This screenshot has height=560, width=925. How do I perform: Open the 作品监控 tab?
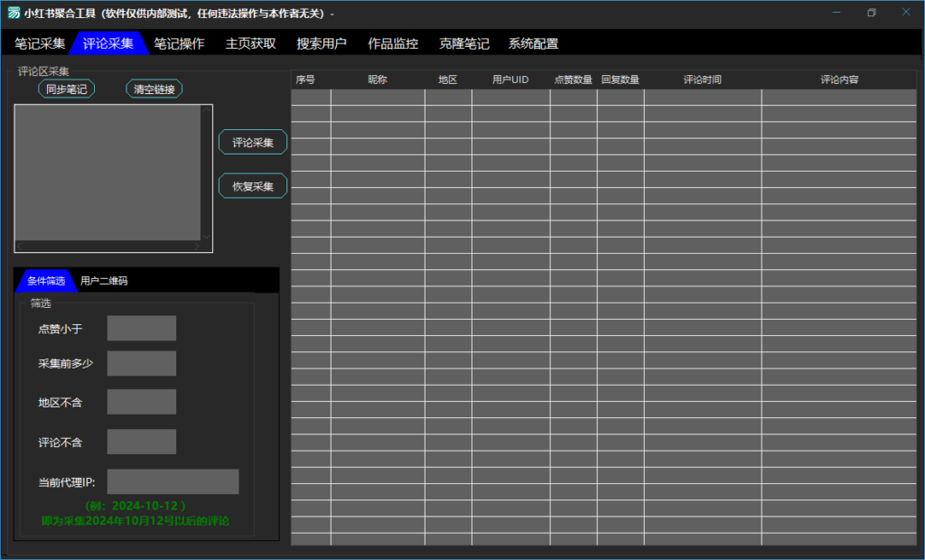point(393,43)
